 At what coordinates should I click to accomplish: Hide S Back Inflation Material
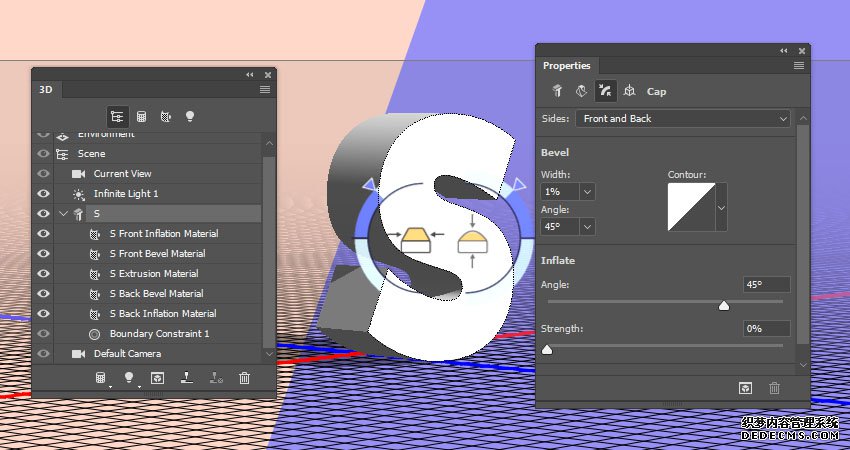[x=43, y=313]
